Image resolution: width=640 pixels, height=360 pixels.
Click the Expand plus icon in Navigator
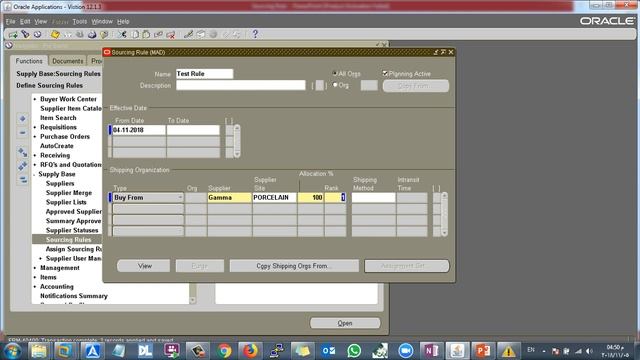coord(22,118)
